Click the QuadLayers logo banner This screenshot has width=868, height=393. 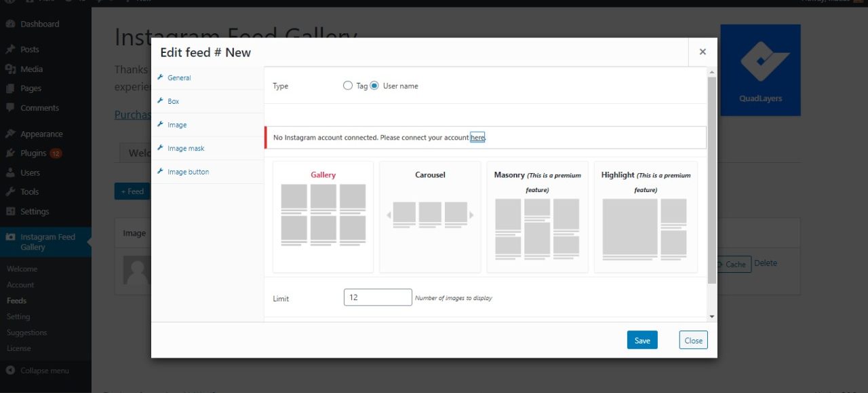coord(760,70)
